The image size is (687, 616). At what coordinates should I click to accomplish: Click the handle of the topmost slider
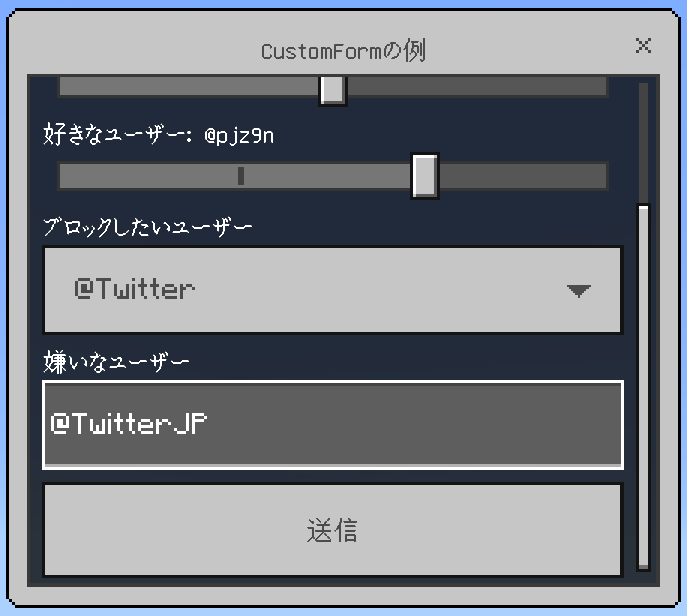(333, 90)
